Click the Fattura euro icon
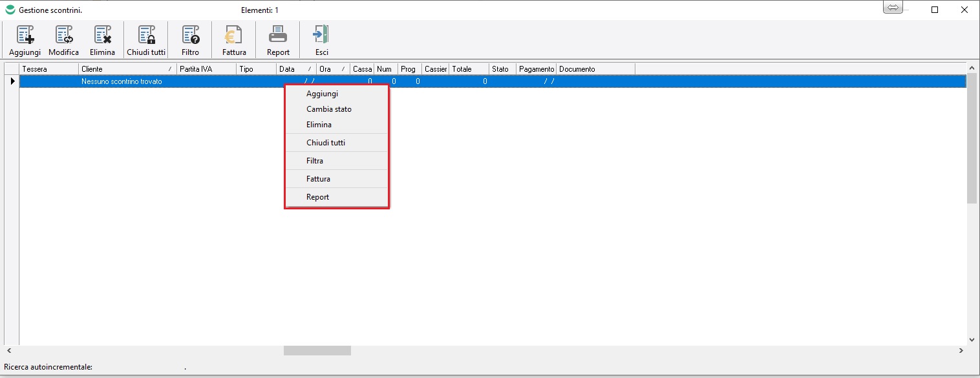Viewport: 980px width, 378px height. pos(234,35)
